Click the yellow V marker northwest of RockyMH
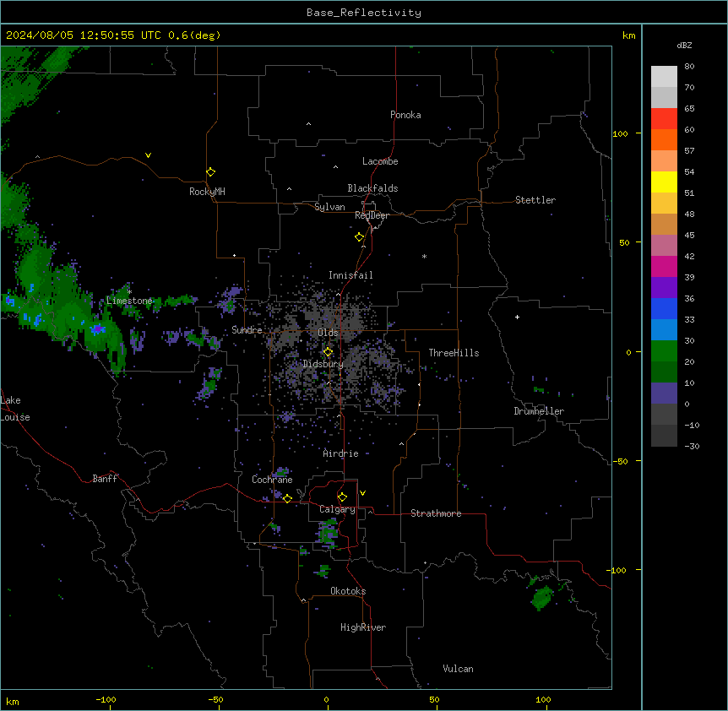Viewport: 728px width, 711px height. 148,155
